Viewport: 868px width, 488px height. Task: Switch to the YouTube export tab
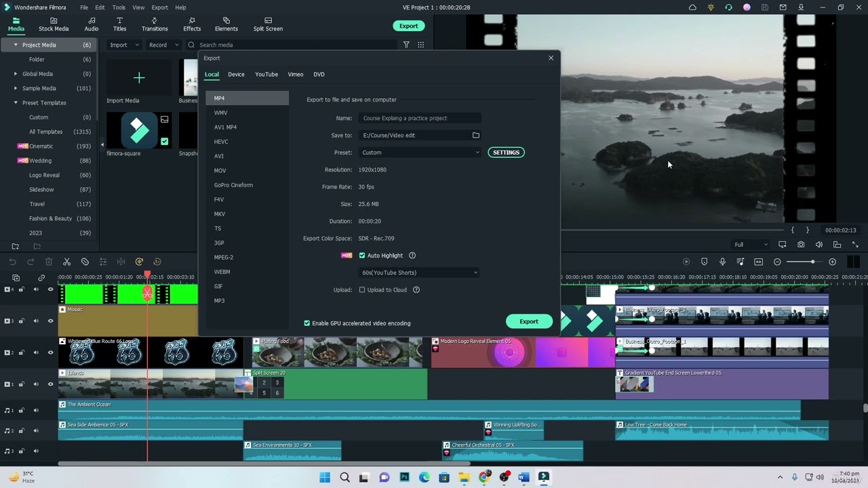click(267, 75)
